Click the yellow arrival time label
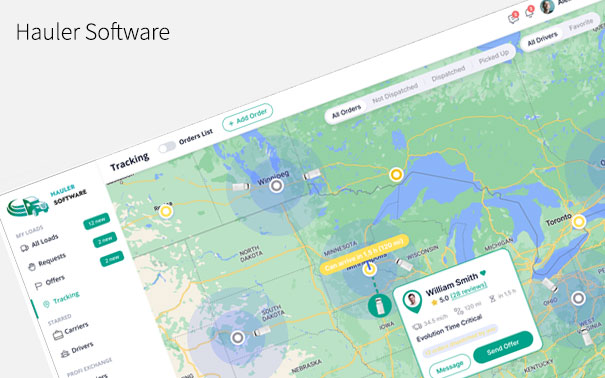The height and width of the screenshot is (378, 605). click(364, 254)
